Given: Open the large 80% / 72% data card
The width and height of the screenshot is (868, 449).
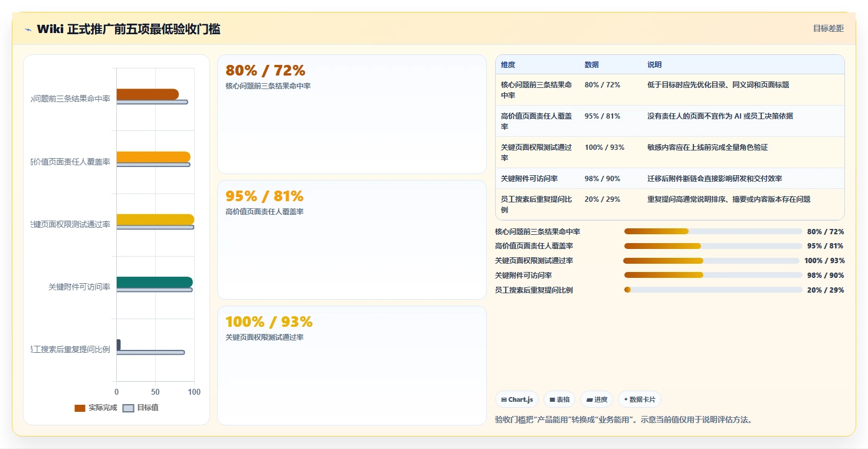Looking at the screenshot, I should [x=352, y=114].
